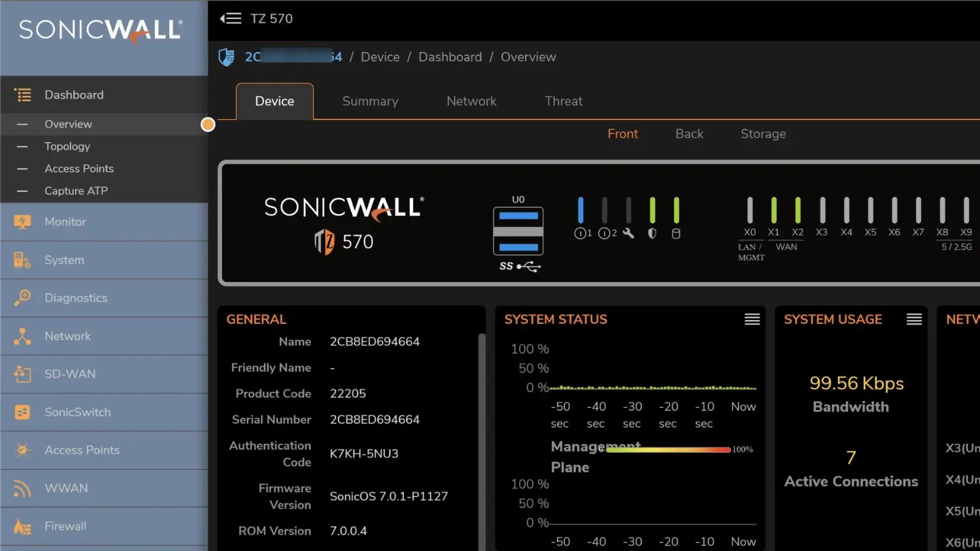
Task: Open the System Usage panel menu icon
Action: pyautogui.click(x=914, y=319)
